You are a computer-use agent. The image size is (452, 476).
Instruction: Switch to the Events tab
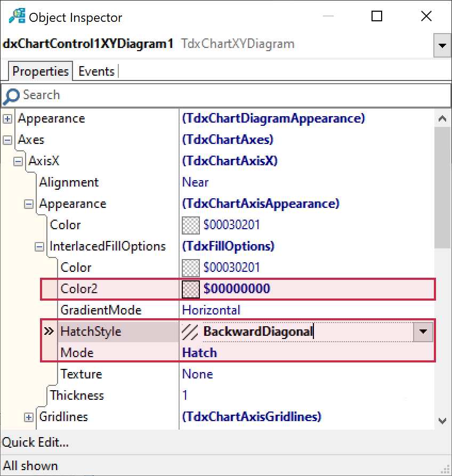pyautogui.click(x=96, y=71)
